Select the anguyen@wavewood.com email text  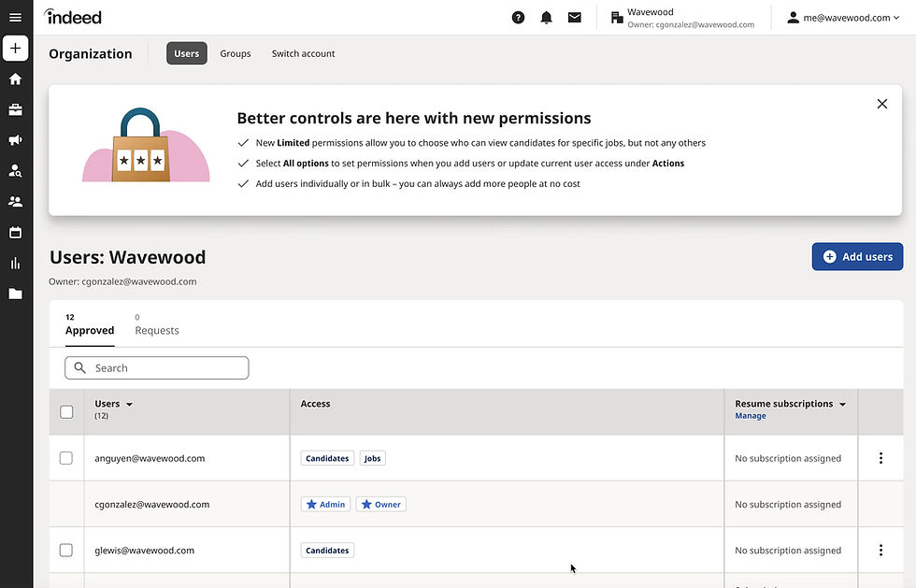pyautogui.click(x=150, y=458)
